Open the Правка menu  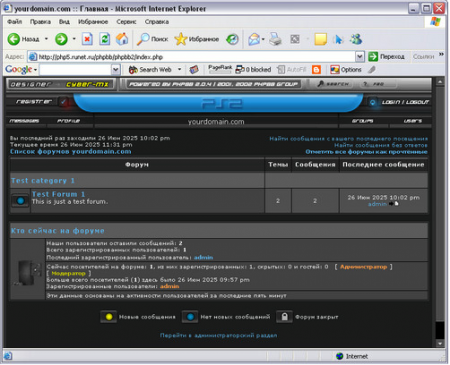tap(40, 22)
